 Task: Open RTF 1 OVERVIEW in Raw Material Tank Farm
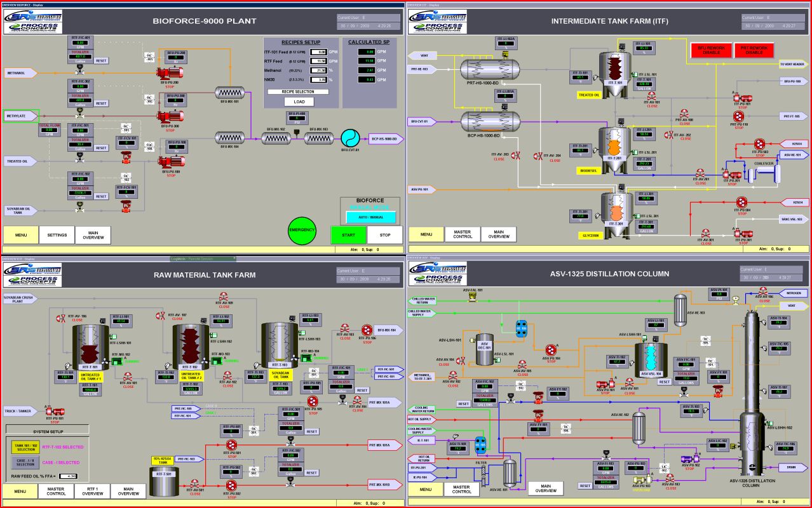click(92, 491)
